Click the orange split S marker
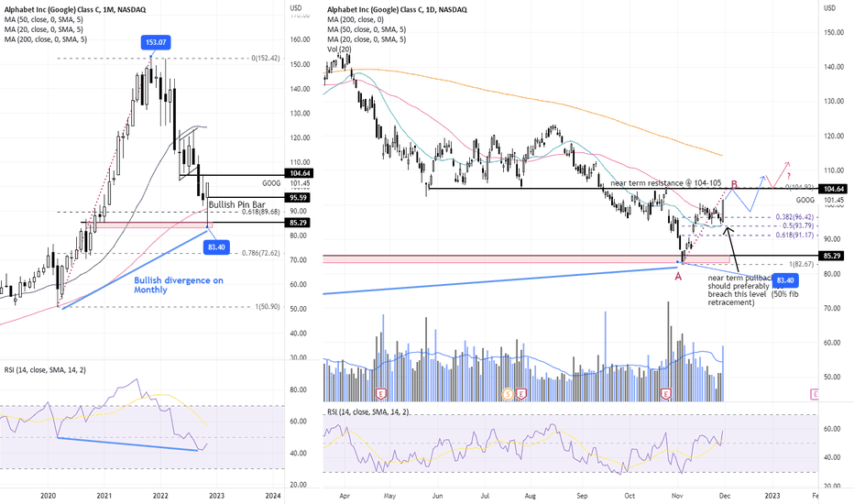 [x=509, y=393]
